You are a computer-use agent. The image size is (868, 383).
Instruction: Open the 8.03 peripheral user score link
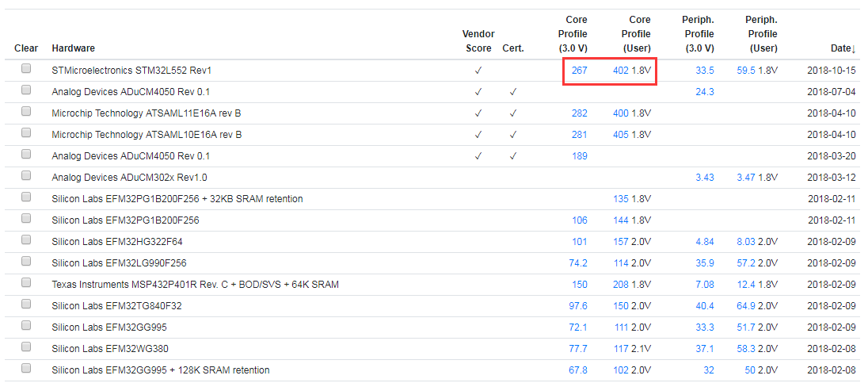click(746, 242)
